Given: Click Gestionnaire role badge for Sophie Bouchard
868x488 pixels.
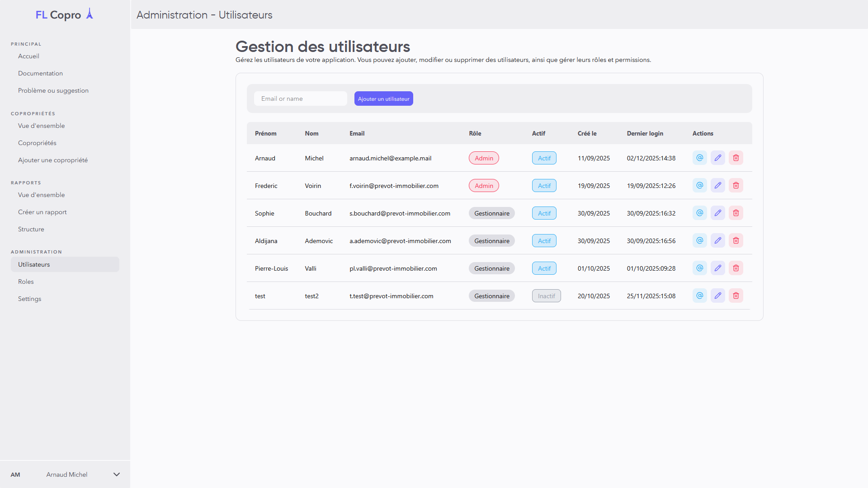Looking at the screenshot, I should pos(491,213).
